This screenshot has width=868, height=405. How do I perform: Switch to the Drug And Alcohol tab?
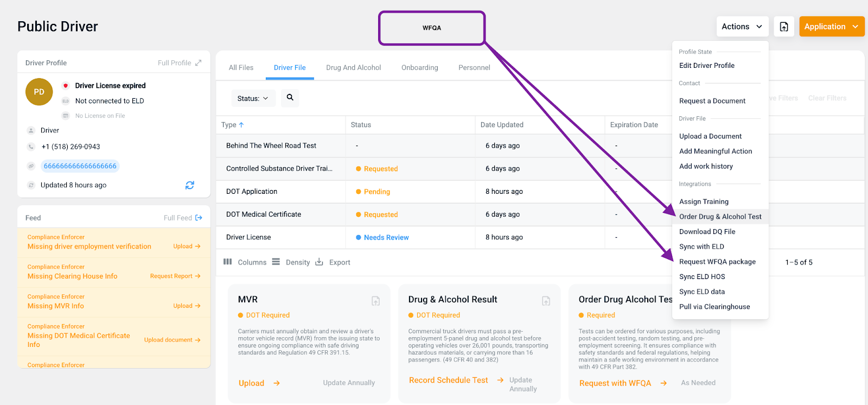[x=353, y=68]
